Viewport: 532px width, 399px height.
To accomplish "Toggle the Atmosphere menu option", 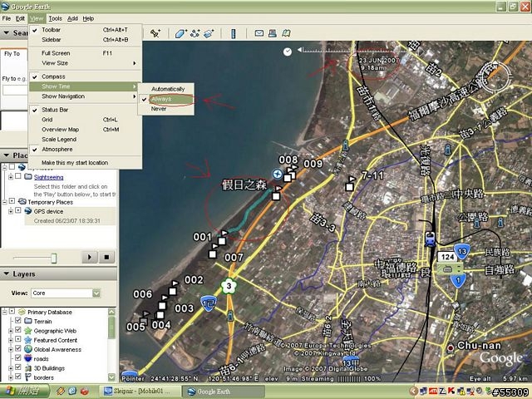I will point(85,150).
